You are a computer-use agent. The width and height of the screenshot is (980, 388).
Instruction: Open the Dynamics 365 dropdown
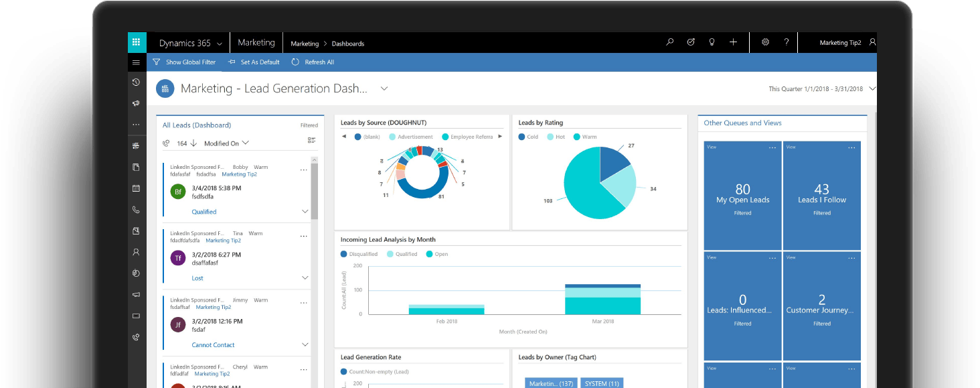pyautogui.click(x=190, y=43)
